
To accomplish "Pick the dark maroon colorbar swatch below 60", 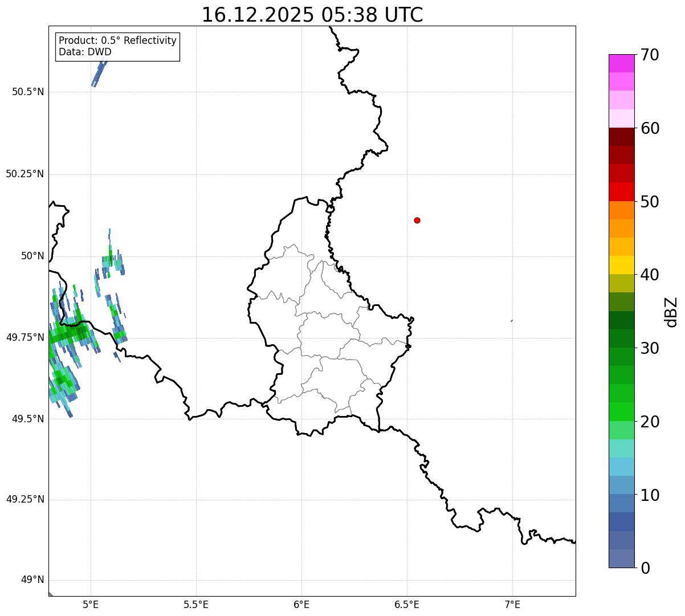I will [621, 137].
